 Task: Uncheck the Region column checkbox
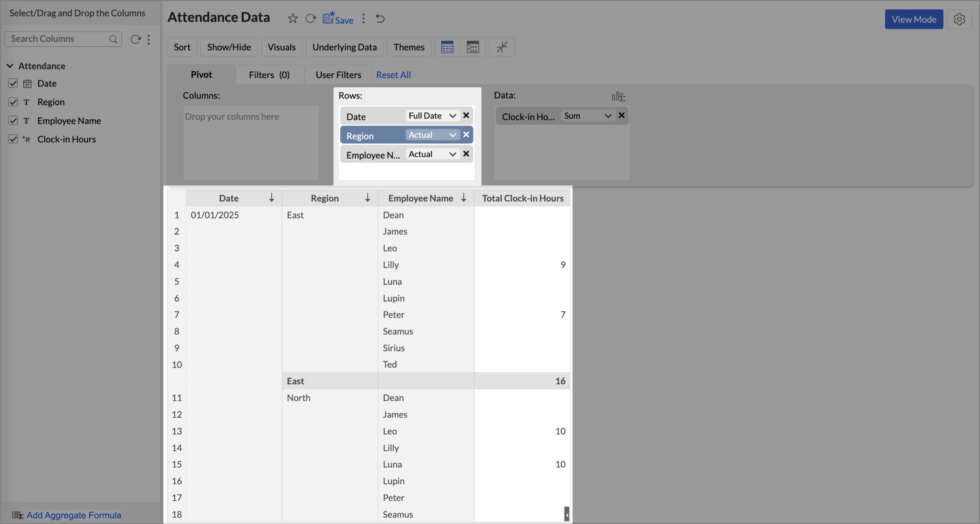pos(13,102)
